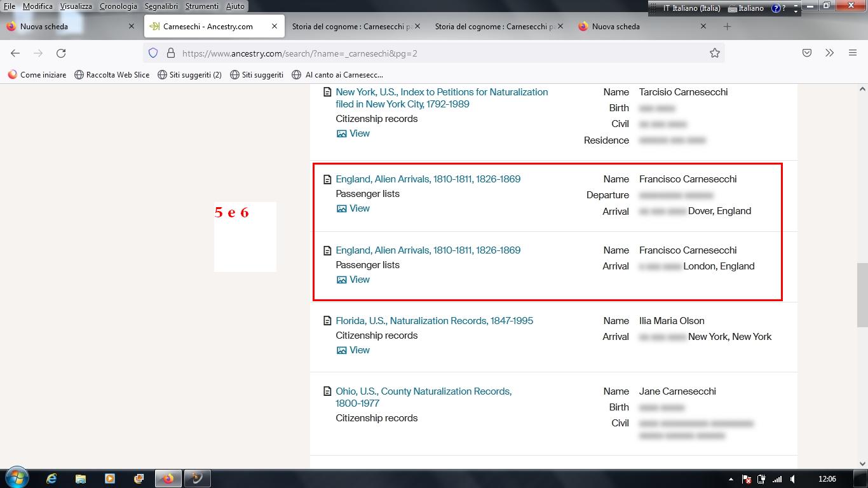Viewport: 868px width, 488px height.
Task: Open the File menu
Action: click(10, 6)
